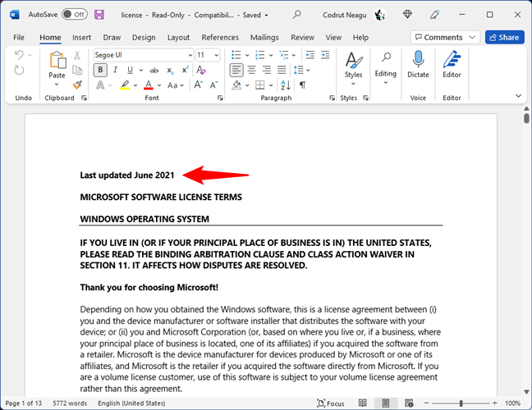Image resolution: width=532 pixels, height=410 pixels.
Task: Click the vertical scrollbar thumb
Action: (x=526, y=118)
